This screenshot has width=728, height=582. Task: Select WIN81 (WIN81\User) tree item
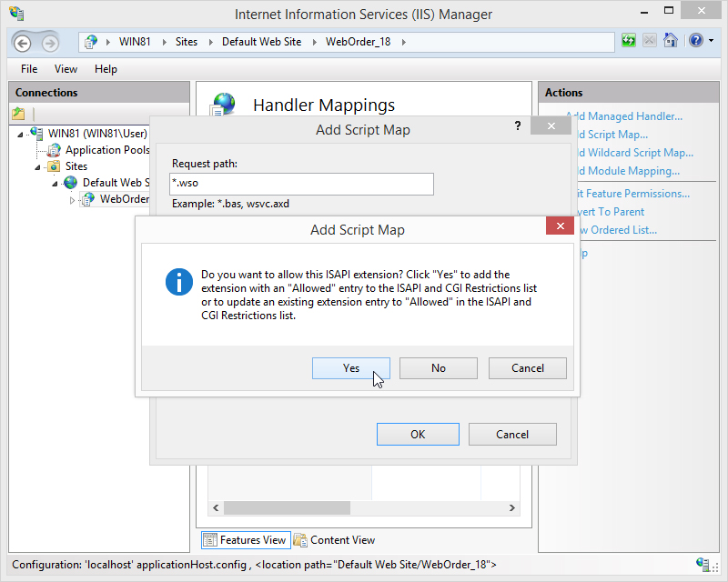[97, 134]
